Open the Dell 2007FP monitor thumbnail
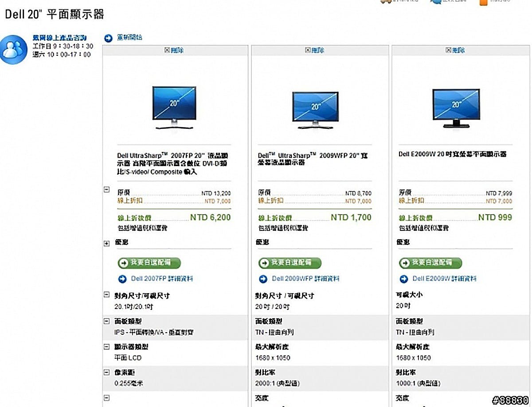The height and width of the screenshot is (407, 532). click(174, 108)
